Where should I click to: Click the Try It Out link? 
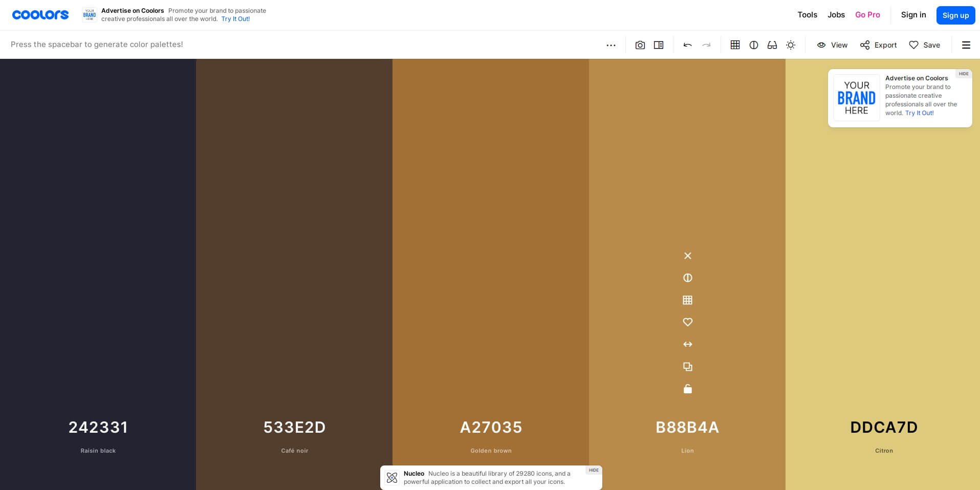(235, 19)
